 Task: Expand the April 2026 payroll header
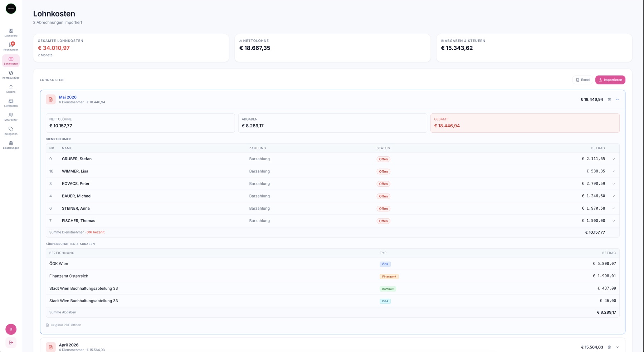click(333, 346)
